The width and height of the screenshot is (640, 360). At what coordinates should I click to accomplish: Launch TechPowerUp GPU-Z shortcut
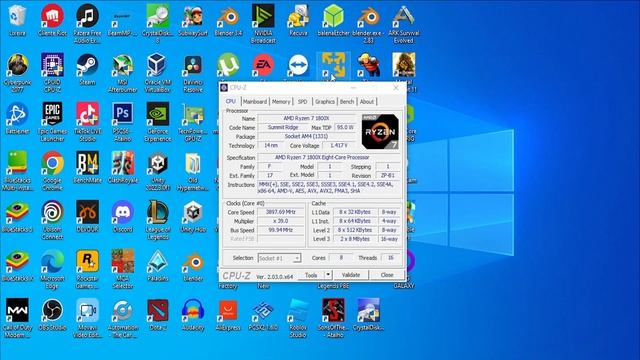click(193, 122)
